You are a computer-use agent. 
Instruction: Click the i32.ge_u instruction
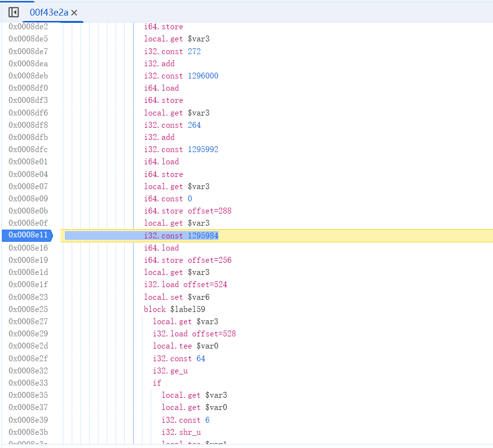pos(170,370)
